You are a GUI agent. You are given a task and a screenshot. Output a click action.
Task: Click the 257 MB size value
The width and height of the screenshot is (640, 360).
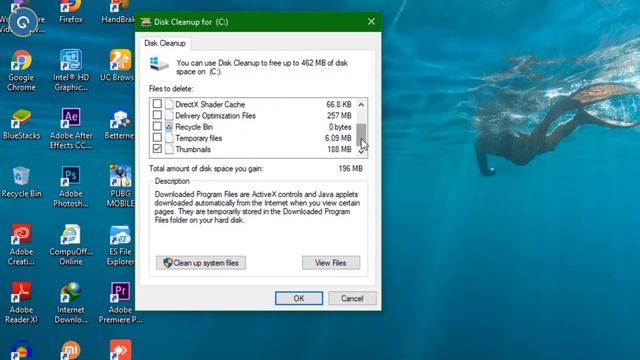[x=339, y=116]
